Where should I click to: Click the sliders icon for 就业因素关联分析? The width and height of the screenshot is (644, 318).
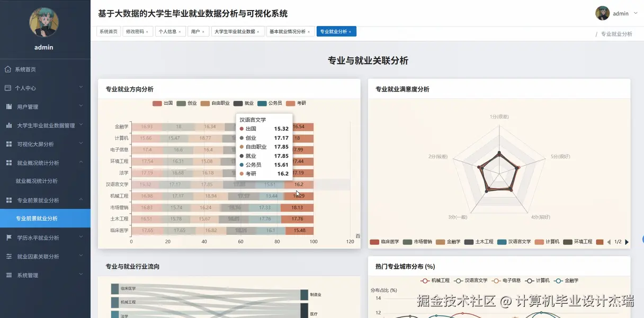click(9, 257)
